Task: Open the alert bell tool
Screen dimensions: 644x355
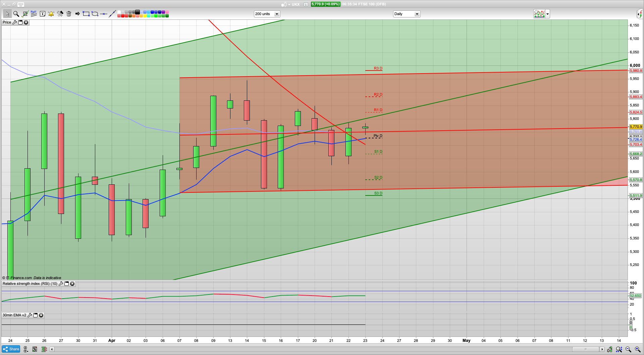Action: click(x=51, y=14)
